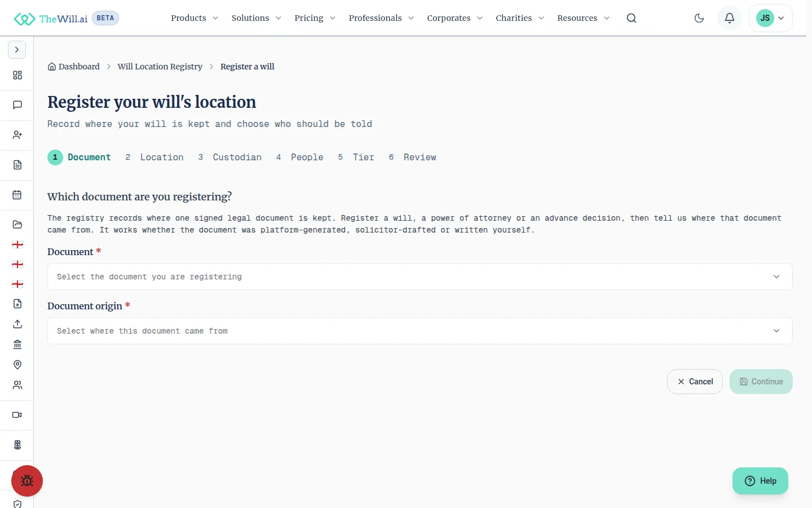Screen dimensions: 812x508
Task: Open the chat message icon in sidebar
Action: click(17, 105)
